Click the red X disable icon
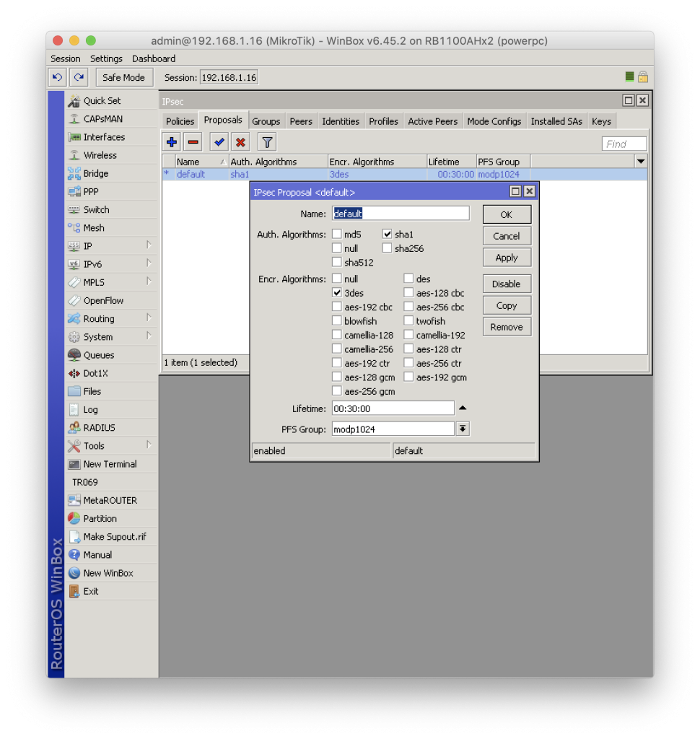Viewport: 700px width, 739px height. coord(241,142)
